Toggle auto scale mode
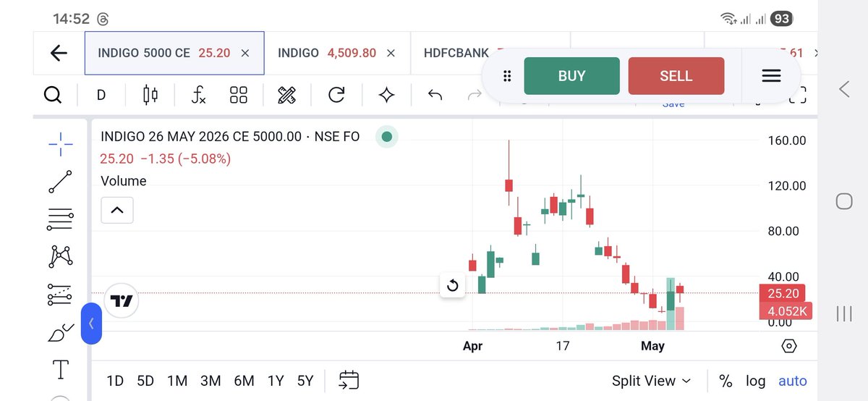 (793, 381)
